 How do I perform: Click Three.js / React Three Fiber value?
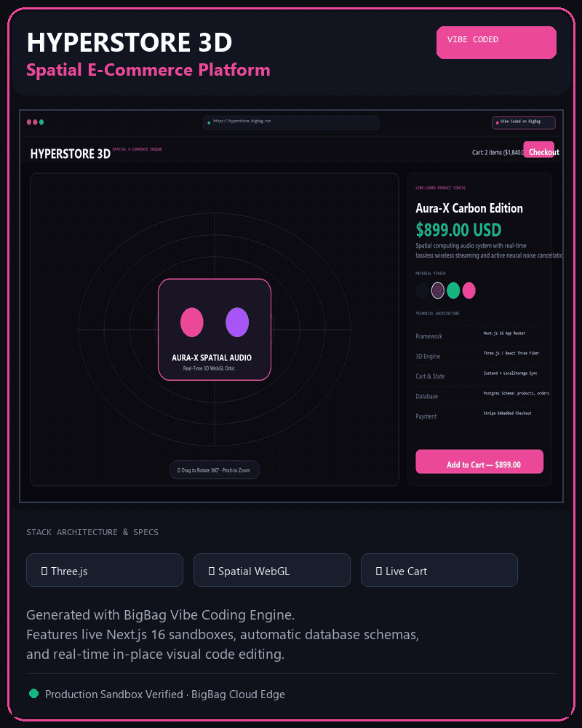(511, 353)
